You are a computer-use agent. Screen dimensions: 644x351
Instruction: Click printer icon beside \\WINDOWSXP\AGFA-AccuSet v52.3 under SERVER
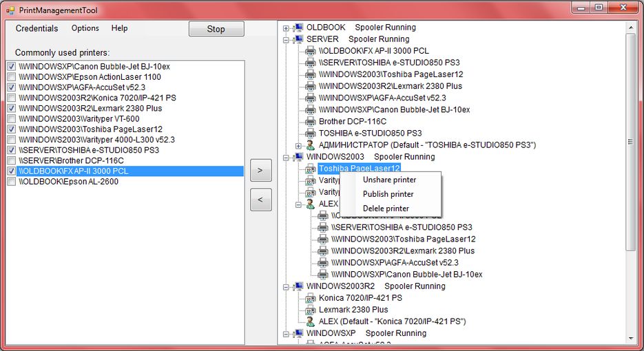pos(311,98)
